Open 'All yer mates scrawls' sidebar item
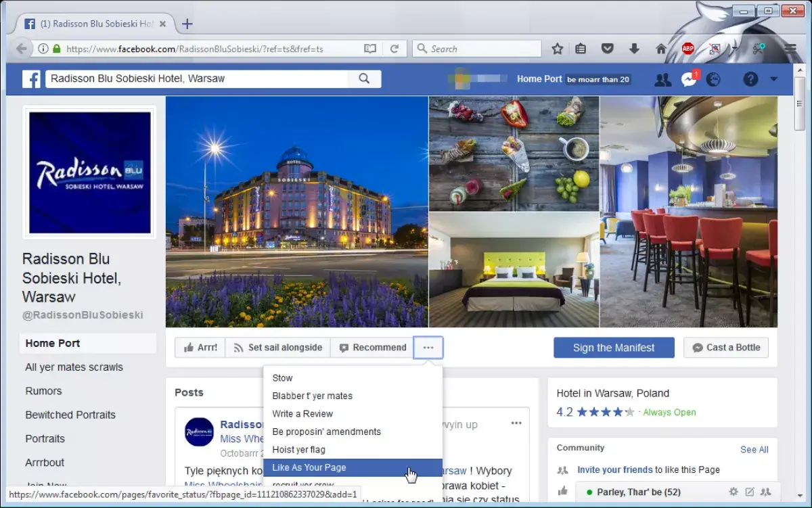812x508 pixels. tap(74, 367)
